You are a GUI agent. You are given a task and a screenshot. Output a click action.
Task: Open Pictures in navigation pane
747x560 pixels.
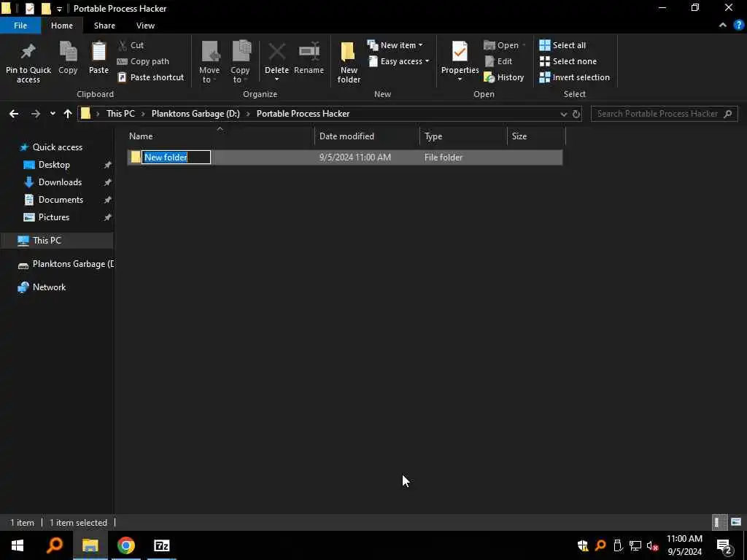coord(54,217)
